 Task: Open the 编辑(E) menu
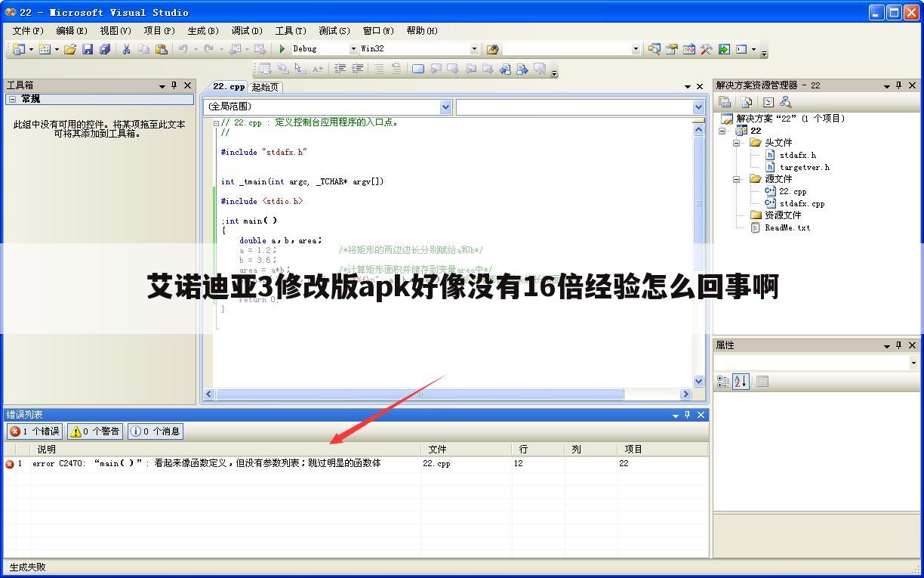click(72, 31)
